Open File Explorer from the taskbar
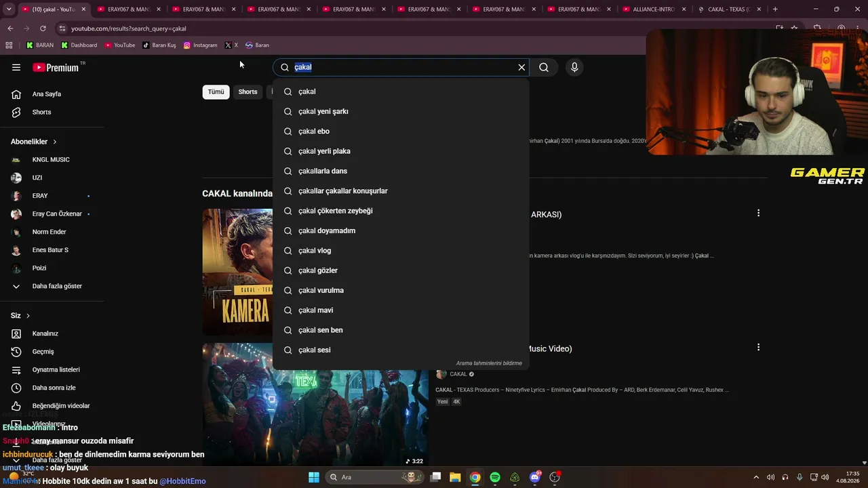868x488 pixels. [x=455, y=477]
